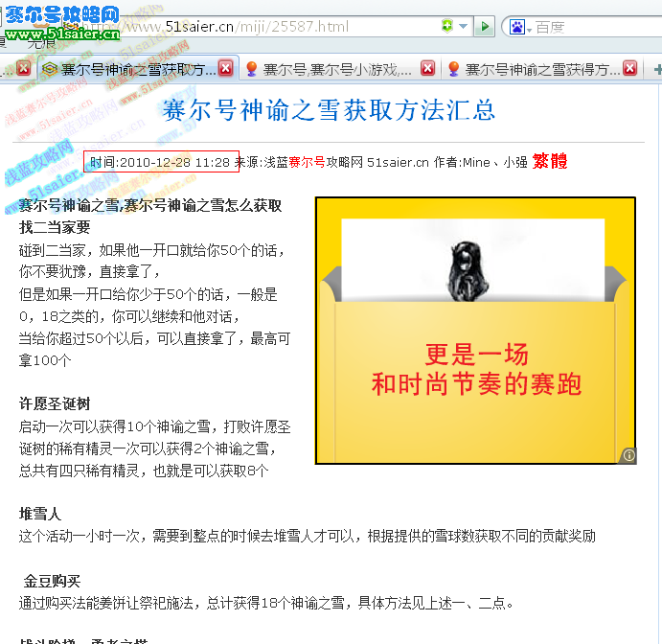Viewport: 662px width, 644px height.
Task: Close the leftmost partially hidden tab
Action: click(x=24, y=68)
